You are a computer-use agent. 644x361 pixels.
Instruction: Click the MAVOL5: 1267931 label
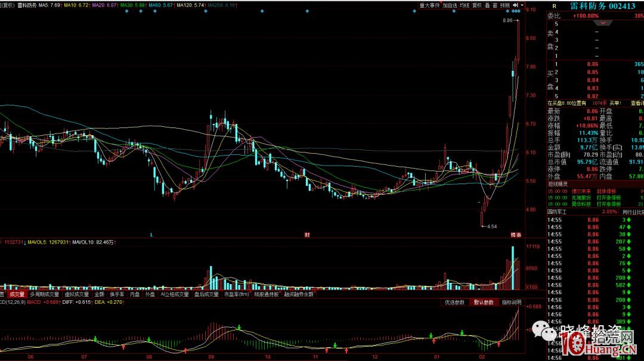click(x=49, y=242)
